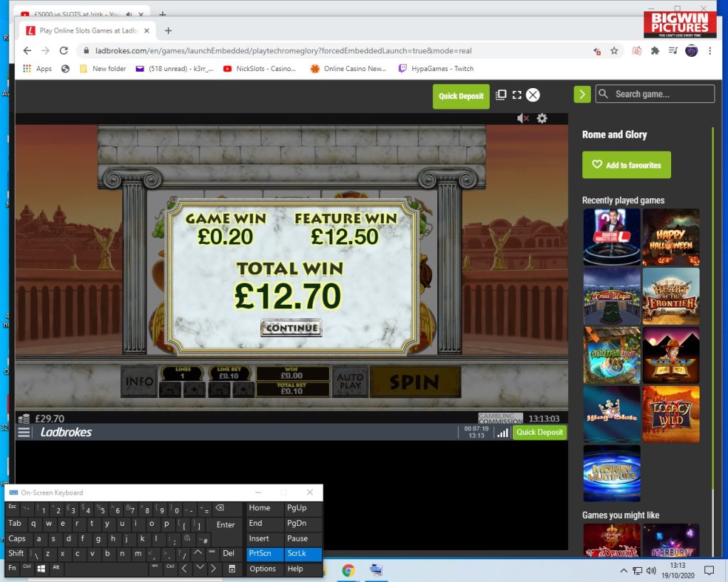Toggle Caps key on On-Screen Keyboard
Screen dimensions: 728x582
(x=17, y=539)
